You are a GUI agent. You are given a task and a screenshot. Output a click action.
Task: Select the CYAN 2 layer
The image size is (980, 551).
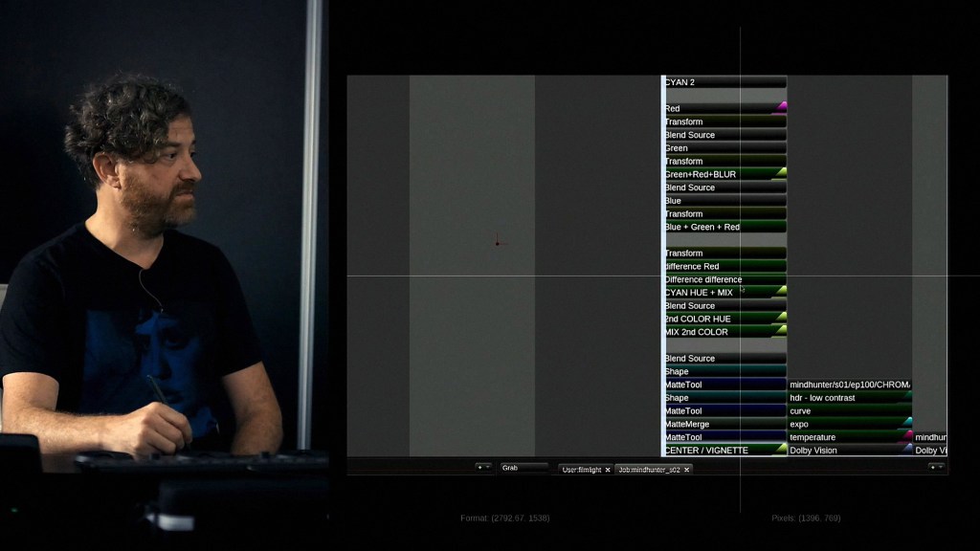724,82
